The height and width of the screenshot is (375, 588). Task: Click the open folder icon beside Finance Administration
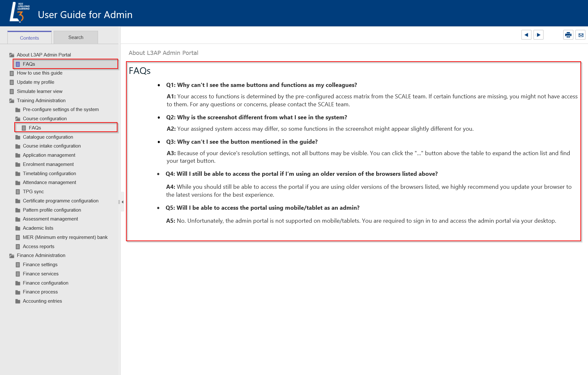[12, 255]
